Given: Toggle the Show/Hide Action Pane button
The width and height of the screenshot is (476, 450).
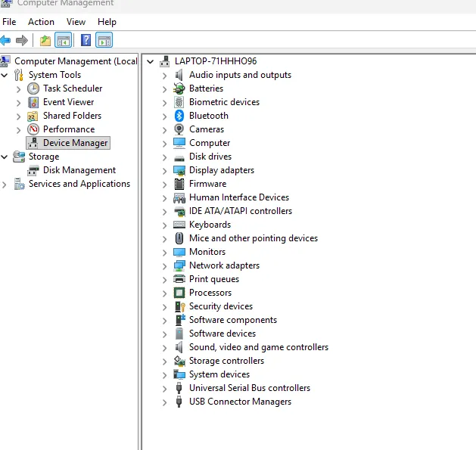Looking at the screenshot, I should (104, 40).
